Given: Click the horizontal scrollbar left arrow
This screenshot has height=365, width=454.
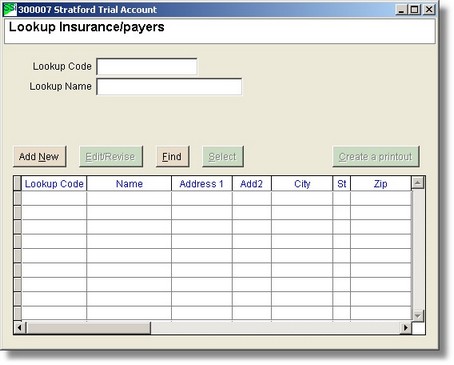Looking at the screenshot, I should coord(19,328).
